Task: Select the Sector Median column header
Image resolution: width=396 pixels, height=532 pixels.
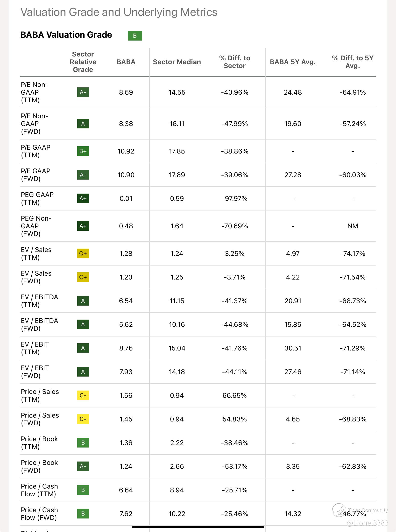Action: (x=177, y=62)
